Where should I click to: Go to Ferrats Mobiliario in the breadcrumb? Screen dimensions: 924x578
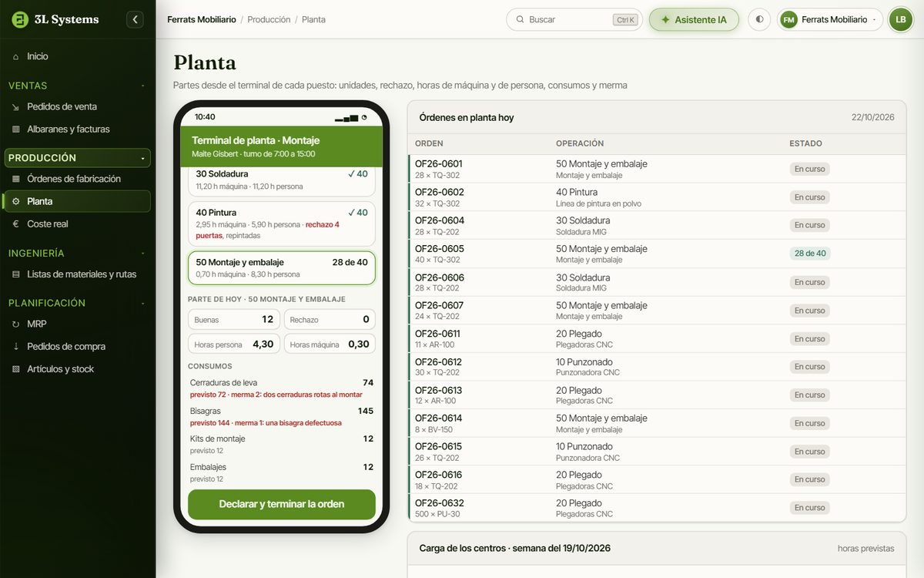tap(202, 19)
